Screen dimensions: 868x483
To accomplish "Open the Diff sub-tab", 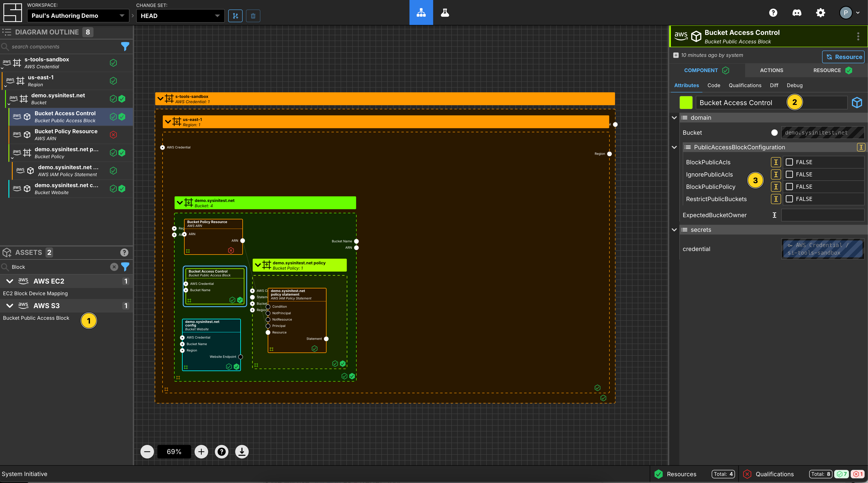I will click(774, 86).
